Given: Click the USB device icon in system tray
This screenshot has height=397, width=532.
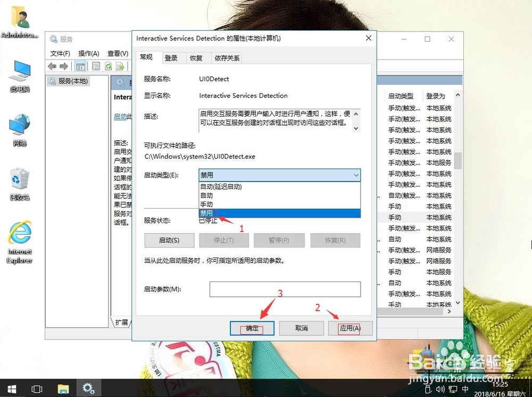Looking at the screenshot, I should [428, 389].
